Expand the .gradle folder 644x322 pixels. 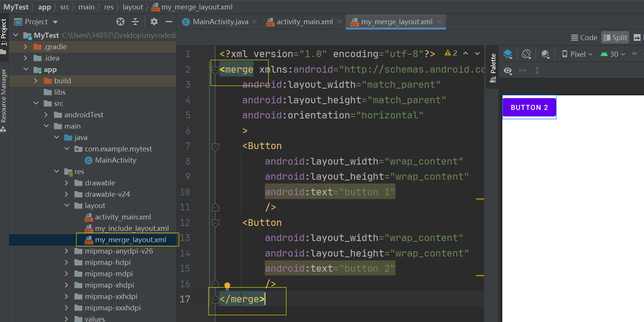[x=25, y=47]
